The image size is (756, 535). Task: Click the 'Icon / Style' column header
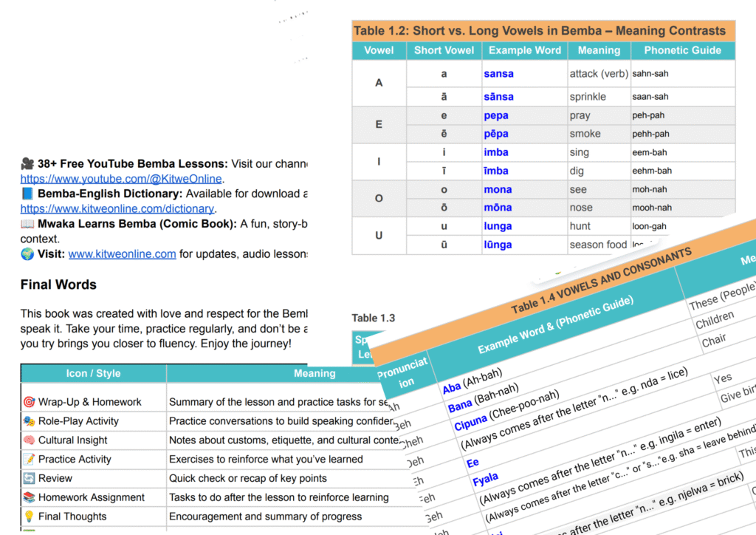tap(94, 373)
